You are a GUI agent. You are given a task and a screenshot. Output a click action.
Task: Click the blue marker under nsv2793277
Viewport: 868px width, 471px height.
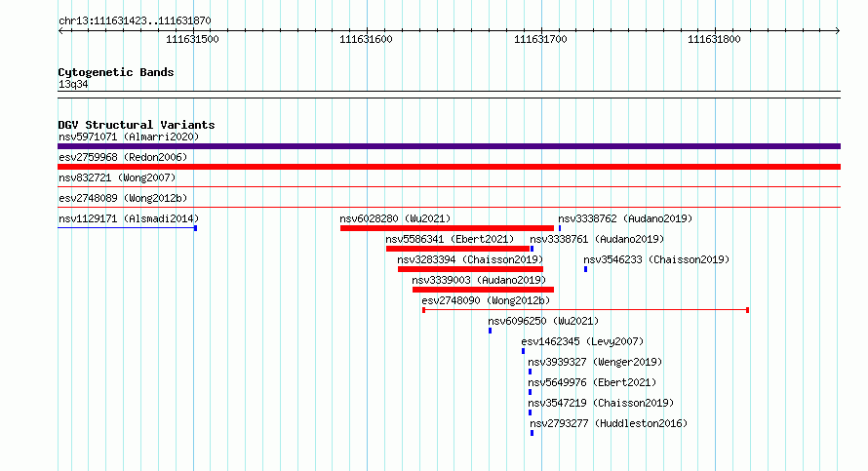point(532,433)
